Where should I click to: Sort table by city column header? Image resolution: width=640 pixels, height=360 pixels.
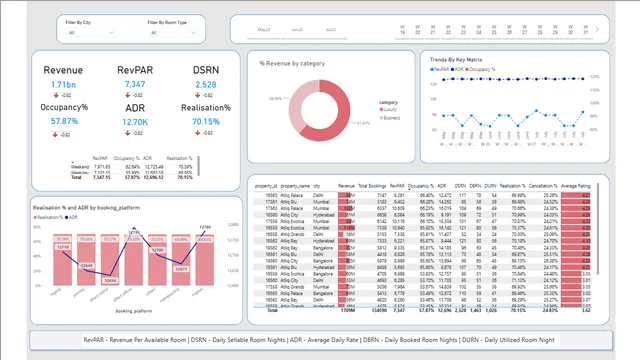pyautogui.click(x=317, y=186)
